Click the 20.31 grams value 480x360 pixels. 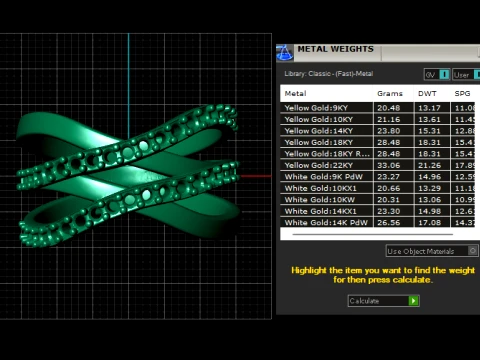(x=388, y=200)
